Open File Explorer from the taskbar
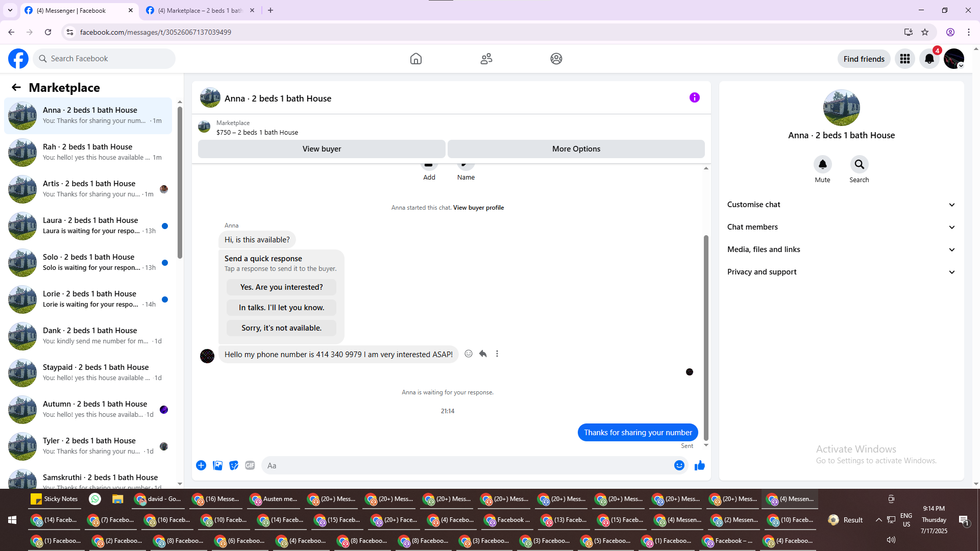The image size is (980, 551). pos(118,499)
